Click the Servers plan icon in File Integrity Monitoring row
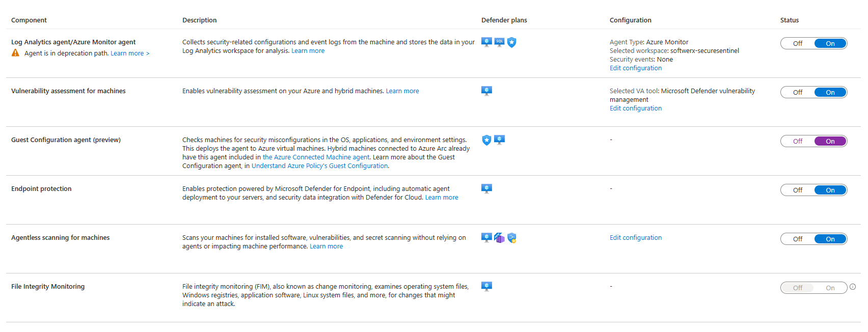This screenshot has height=332, width=868. pyautogui.click(x=486, y=287)
